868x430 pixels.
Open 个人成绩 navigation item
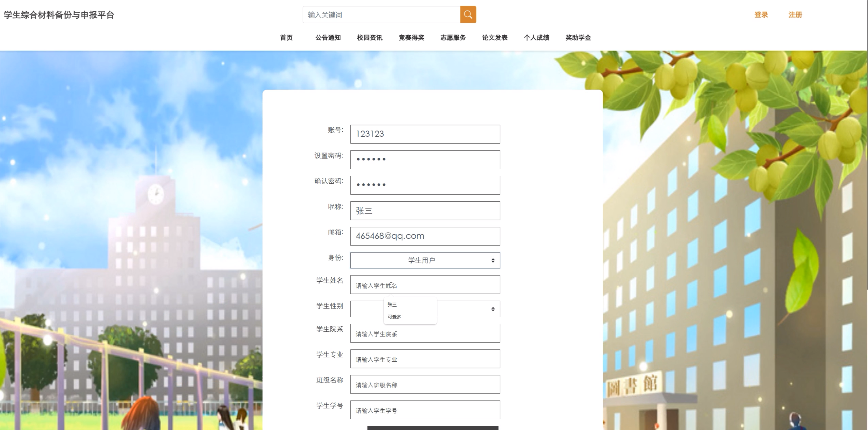pyautogui.click(x=536, y=38)
